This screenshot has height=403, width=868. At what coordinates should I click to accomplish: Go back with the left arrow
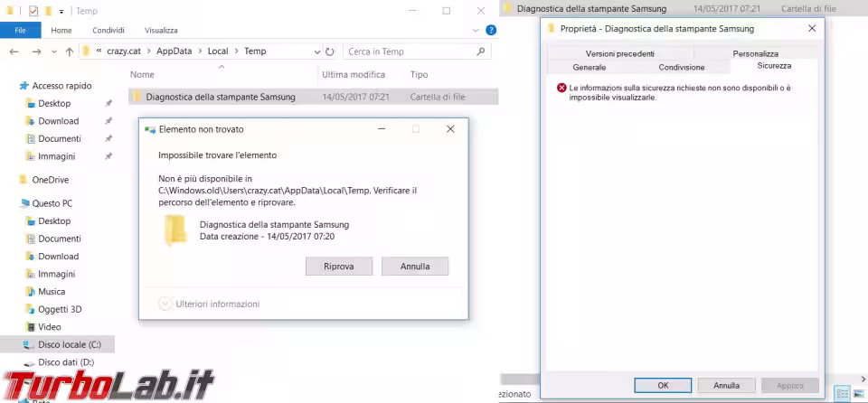14,52
